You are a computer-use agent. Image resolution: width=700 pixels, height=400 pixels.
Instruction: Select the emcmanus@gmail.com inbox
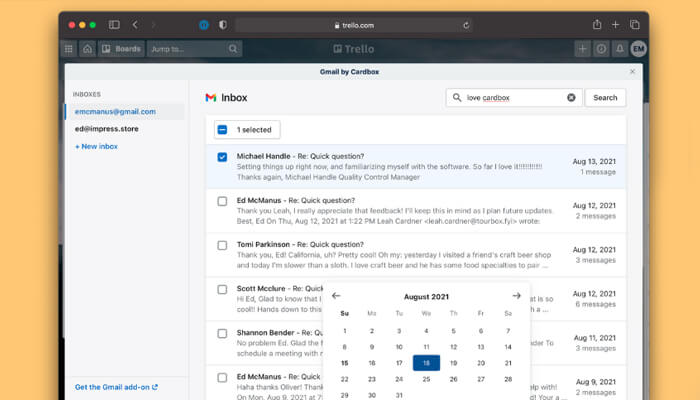pyautogui.click(x=125, y=112)
